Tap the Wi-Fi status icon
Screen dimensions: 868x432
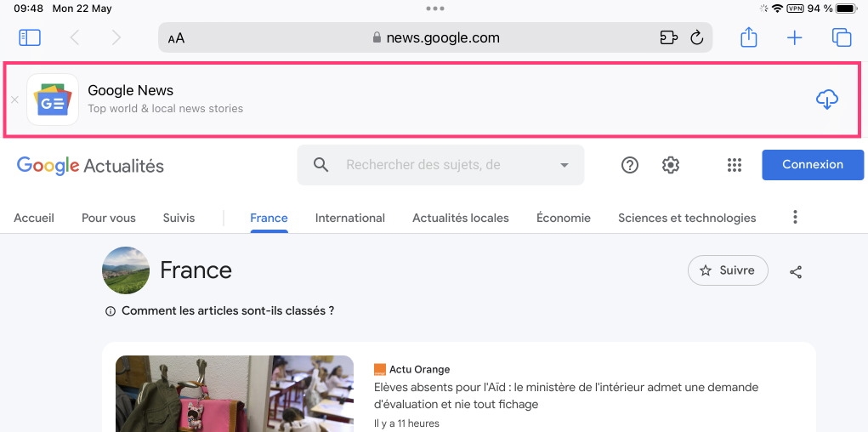click(778, 9)
